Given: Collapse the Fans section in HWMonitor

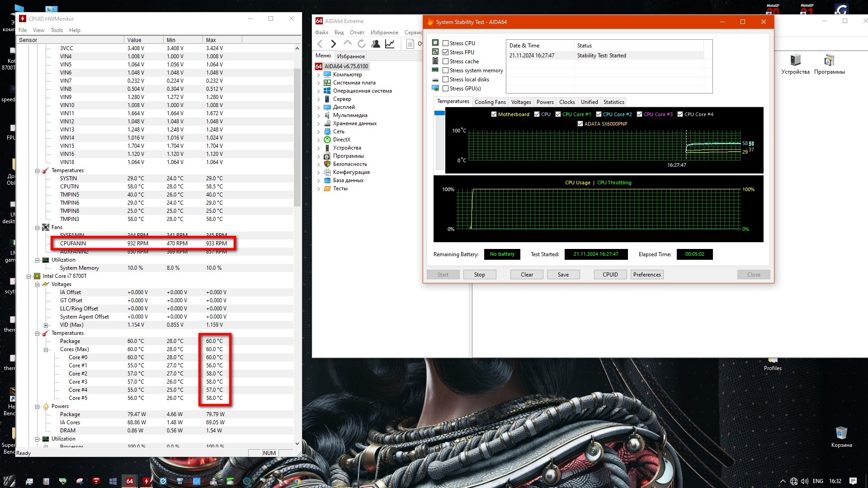Looking at the screenshot, I should coord(38,228).
